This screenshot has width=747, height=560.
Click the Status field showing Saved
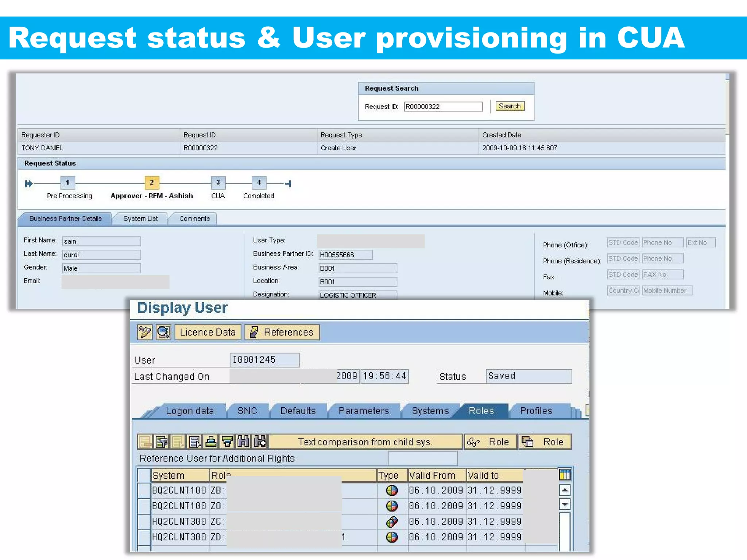[x=529, y=376]
